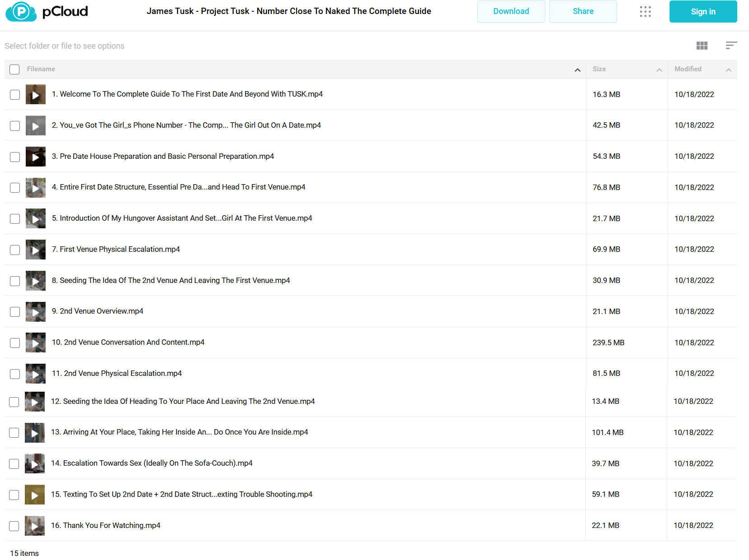Select checkbox for 14. Escalation Towards Sex
Viewport: 749px width, 560px height.
[x=14, y=464]
